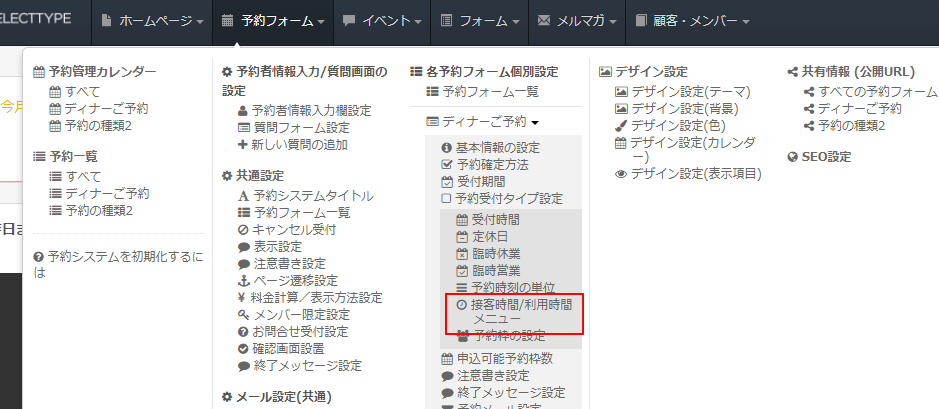Expand the ディナーご予約 form submenu

coord(483,121)
